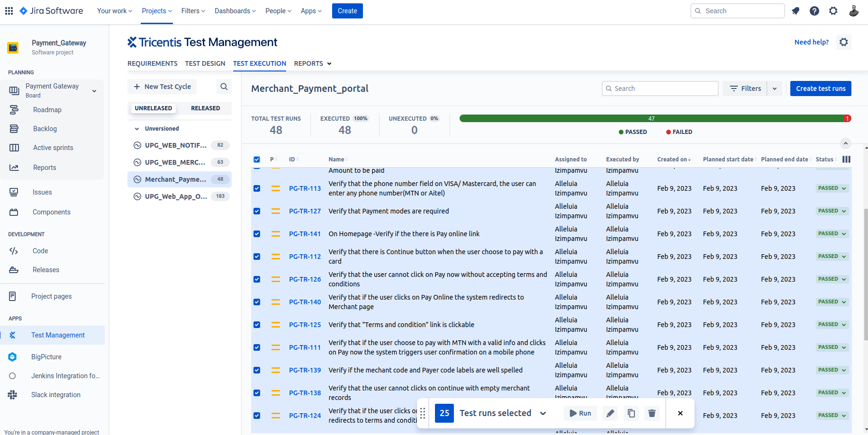Click the column settings icon
The image size is (868, 435).
click(847, 160)
